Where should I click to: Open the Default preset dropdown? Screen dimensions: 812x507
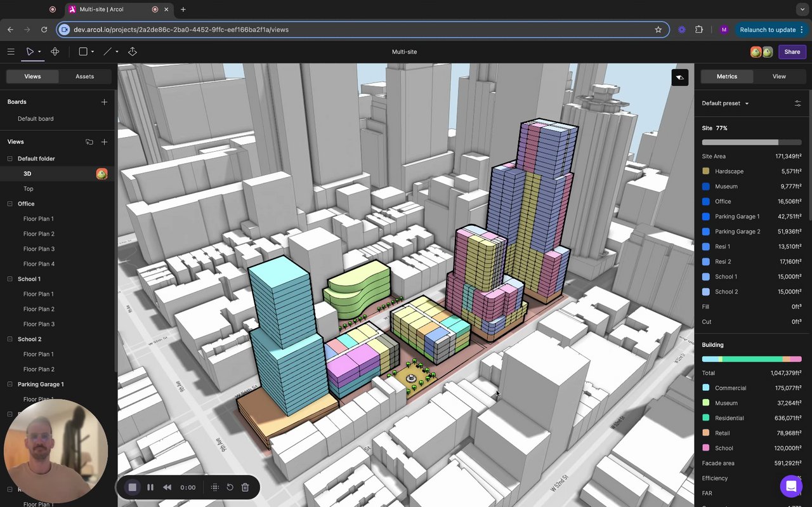[725, 103]
